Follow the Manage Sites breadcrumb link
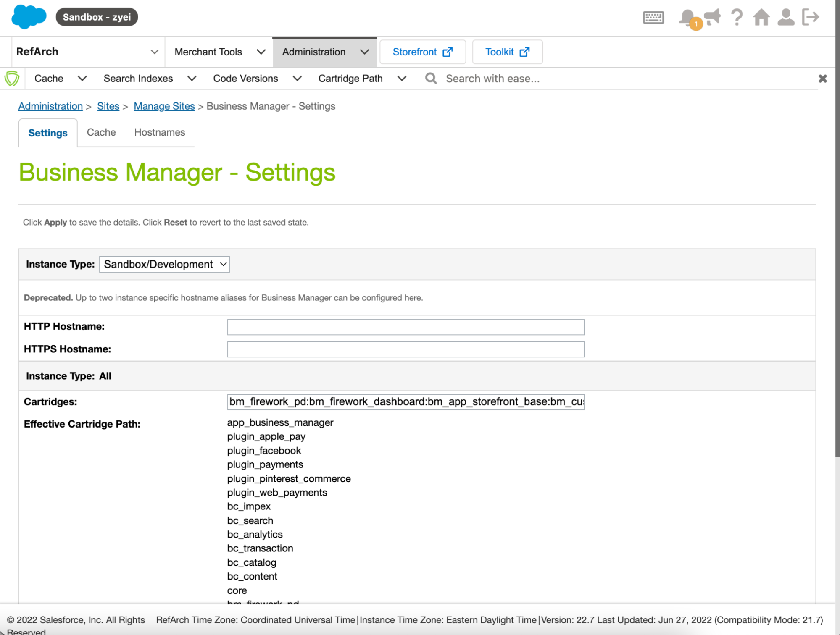This screenshot has height=635, width=840. (x=164, y=106)
